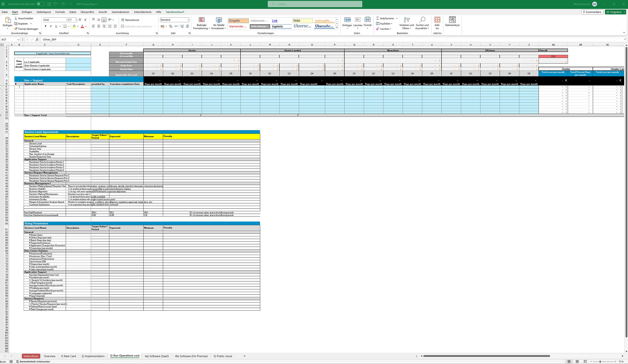
Task: Toggle Automatisches Speichern switch
Action: tap(41, 4)
